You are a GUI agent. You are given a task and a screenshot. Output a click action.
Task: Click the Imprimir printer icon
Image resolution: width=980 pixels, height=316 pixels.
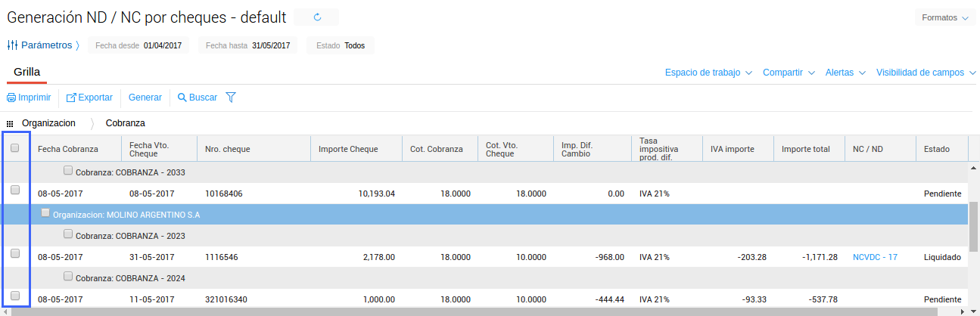[x=11, y=98]
